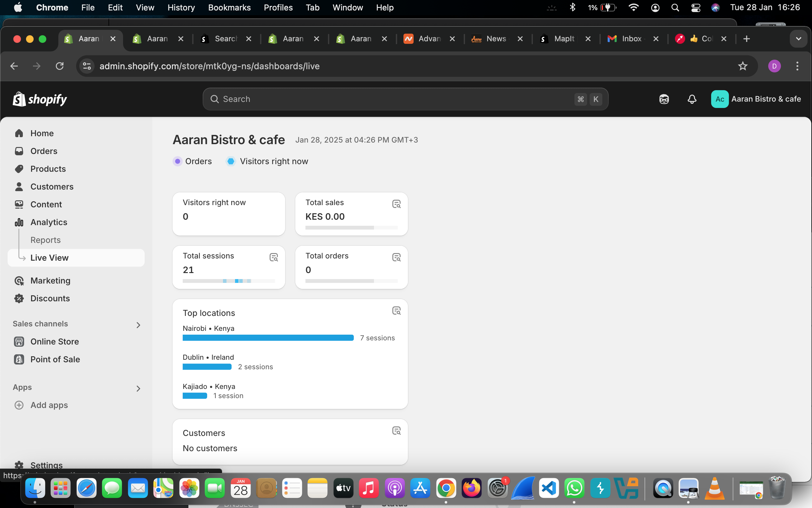The image size is (812, 508).
Task: Open the Aaran Bistro & cafe account menu
Action: click(756, 99)
